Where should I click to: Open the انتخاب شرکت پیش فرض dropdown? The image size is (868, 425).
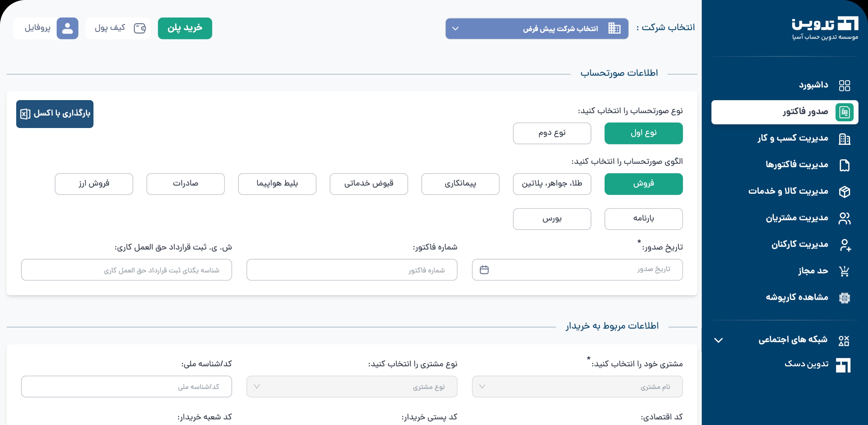point(536,28)
